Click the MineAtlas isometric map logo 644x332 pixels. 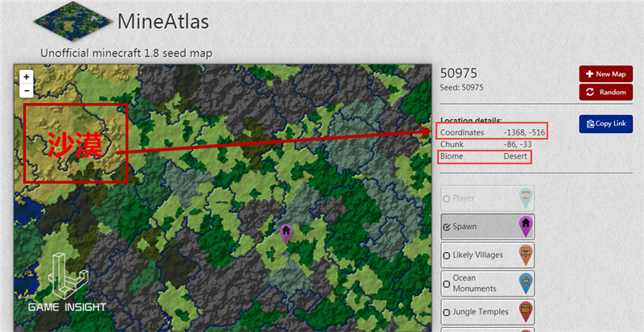[x=73, y=22]
